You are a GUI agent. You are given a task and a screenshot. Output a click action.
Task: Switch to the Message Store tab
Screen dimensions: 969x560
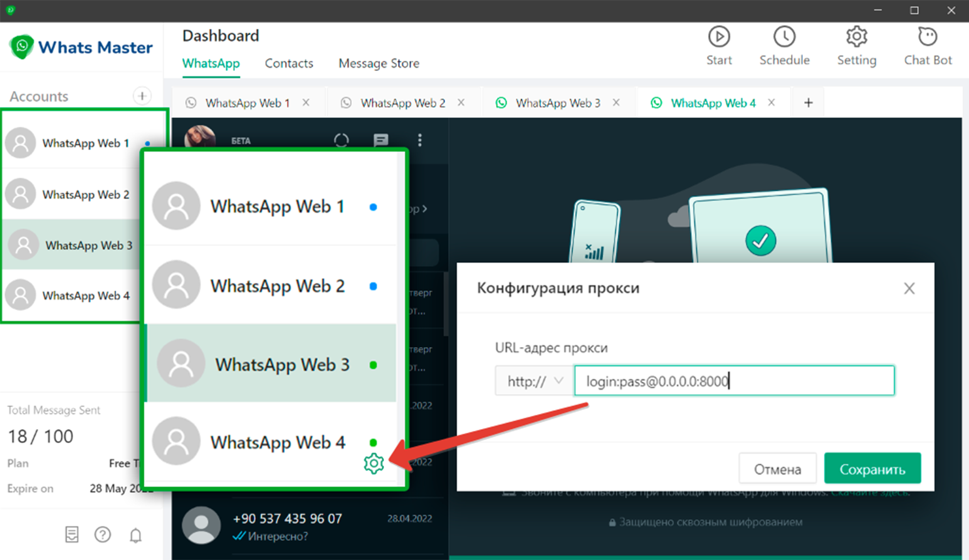pos(379,63)
